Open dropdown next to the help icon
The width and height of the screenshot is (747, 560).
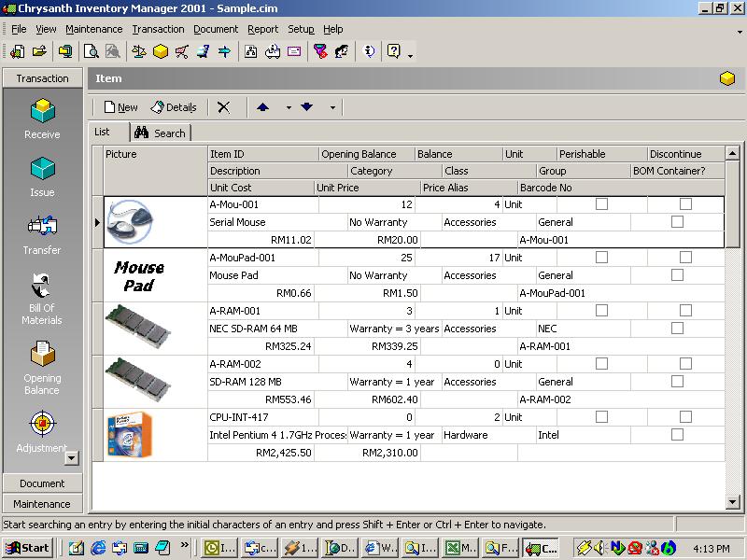point(410,55)
